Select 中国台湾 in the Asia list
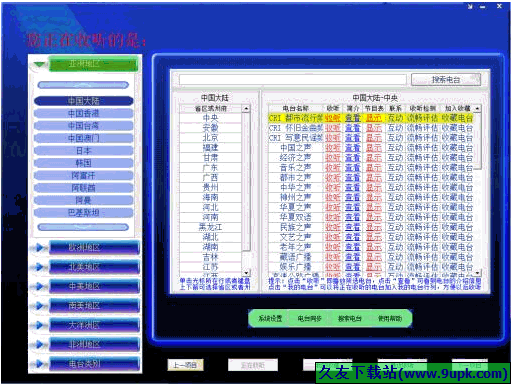The width and height of the screenshot is (514, 387). point(83,126)
